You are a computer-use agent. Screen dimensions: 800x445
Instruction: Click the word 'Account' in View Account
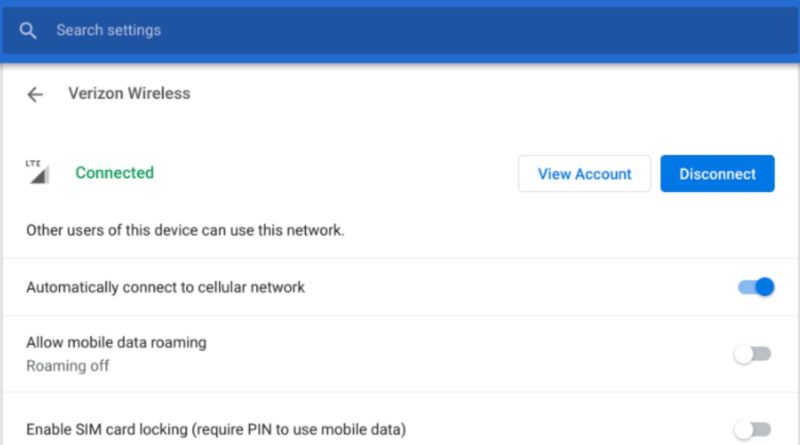[x=603, y=174]
